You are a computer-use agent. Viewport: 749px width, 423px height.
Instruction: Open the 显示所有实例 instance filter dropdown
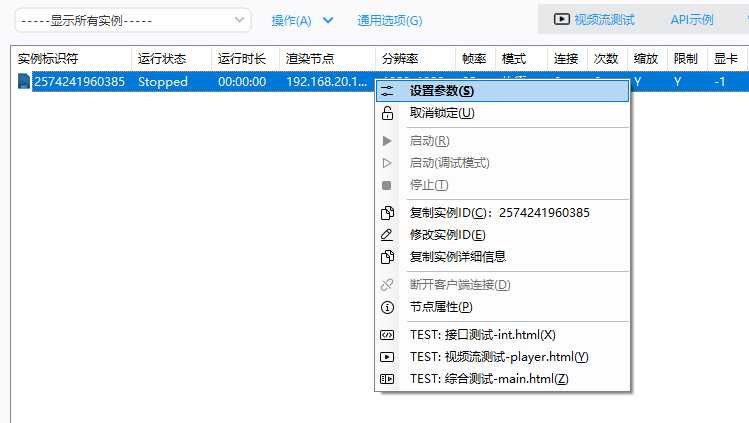pyautogui.click(x=132, y=20)
